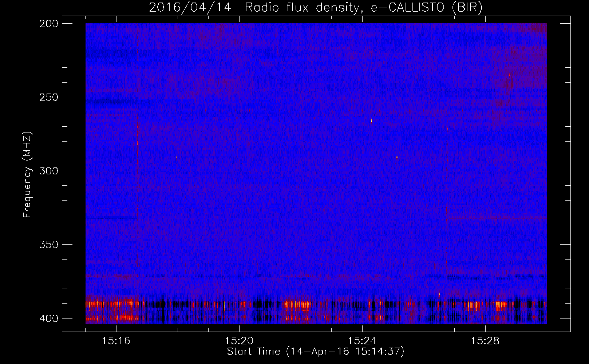Click the 200 frequency tick label

49,24
